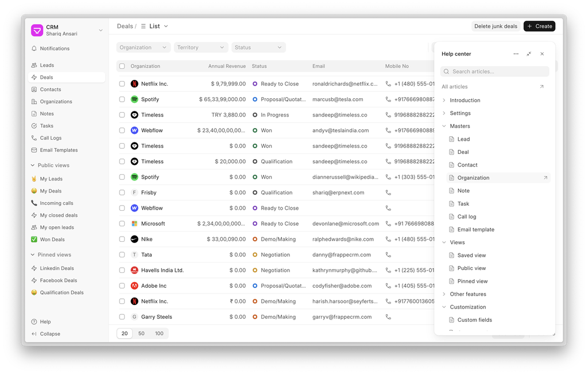The image size is (588, 374).
Task: Tick the checkbox for the Microsoft deal
Action: click(x=122, y=223)
